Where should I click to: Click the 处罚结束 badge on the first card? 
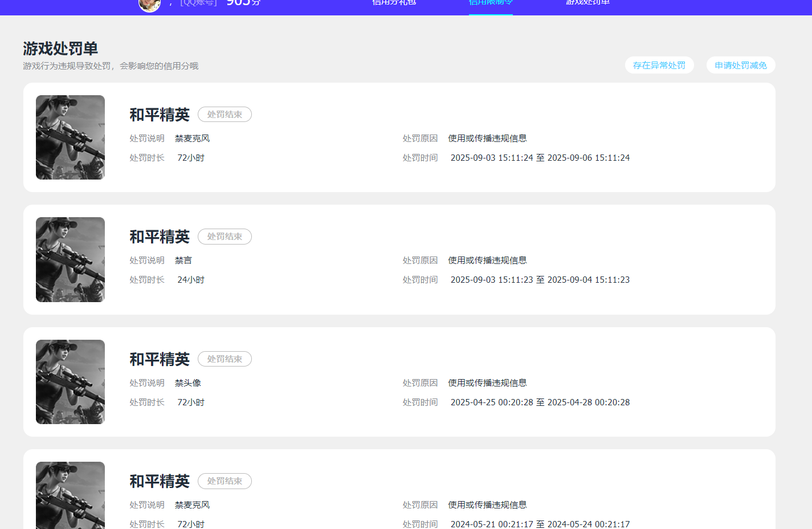(x=225, y=114)
